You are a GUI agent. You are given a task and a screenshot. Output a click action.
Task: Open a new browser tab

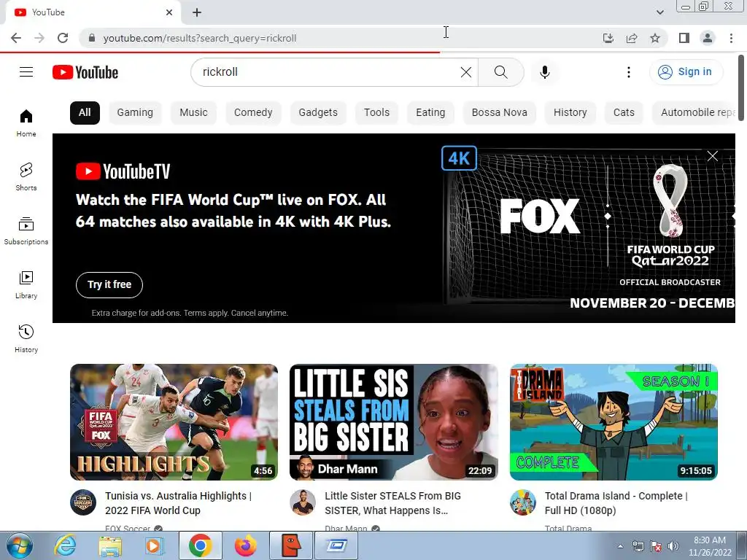click(x=197, y=12)
